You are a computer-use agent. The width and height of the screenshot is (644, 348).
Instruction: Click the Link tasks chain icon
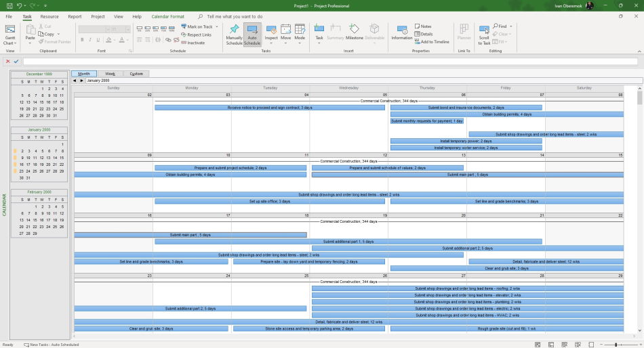point(168,40)
